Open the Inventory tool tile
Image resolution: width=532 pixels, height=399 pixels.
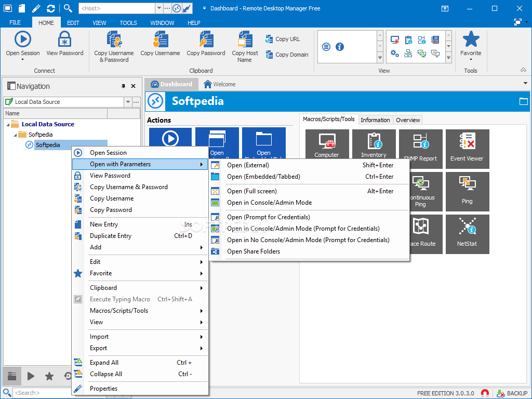(x=374, y=144)
